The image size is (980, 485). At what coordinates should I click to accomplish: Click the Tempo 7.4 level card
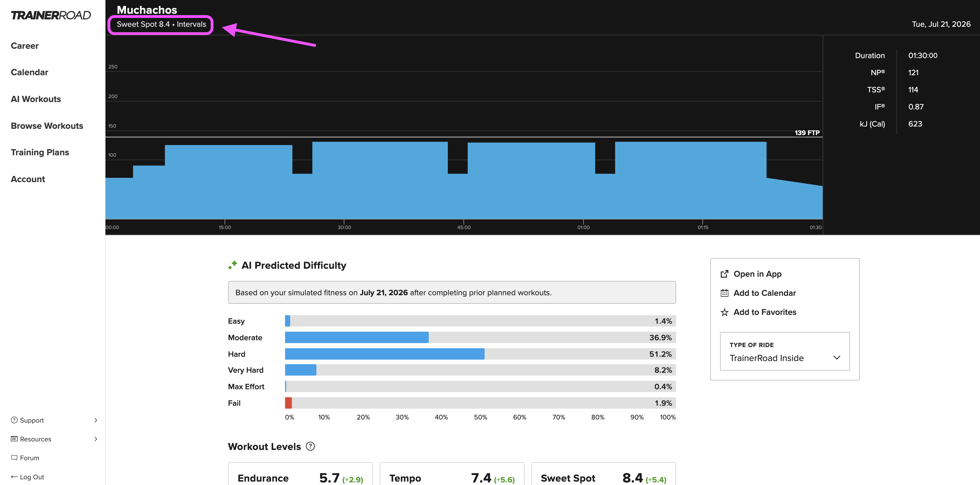(452, 474)
